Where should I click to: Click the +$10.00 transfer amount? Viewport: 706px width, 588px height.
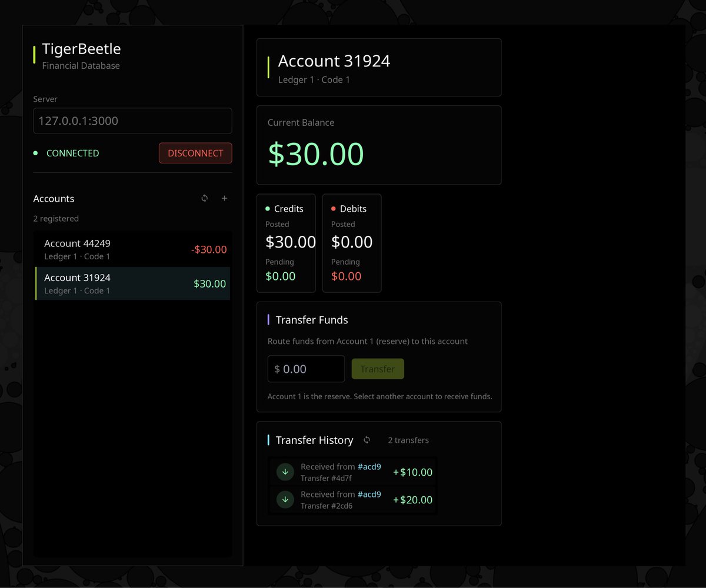click(x=412, y=472)
